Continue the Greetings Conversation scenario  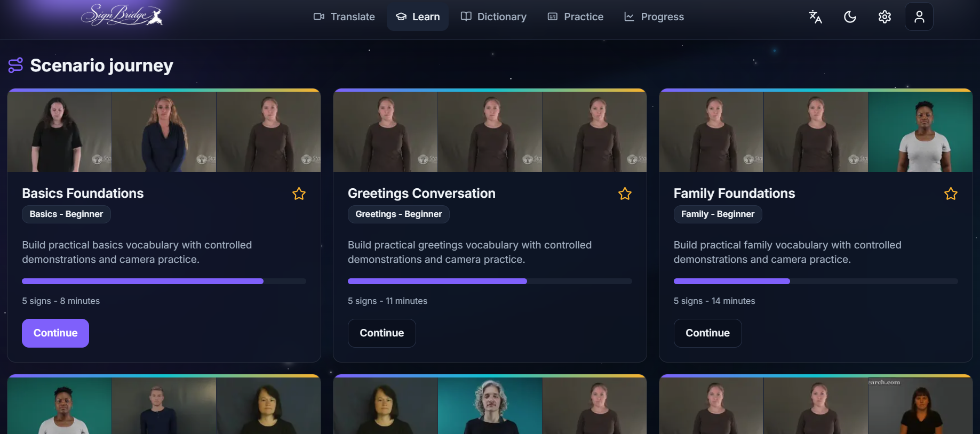pyautogui.click(x=382, y=333)
